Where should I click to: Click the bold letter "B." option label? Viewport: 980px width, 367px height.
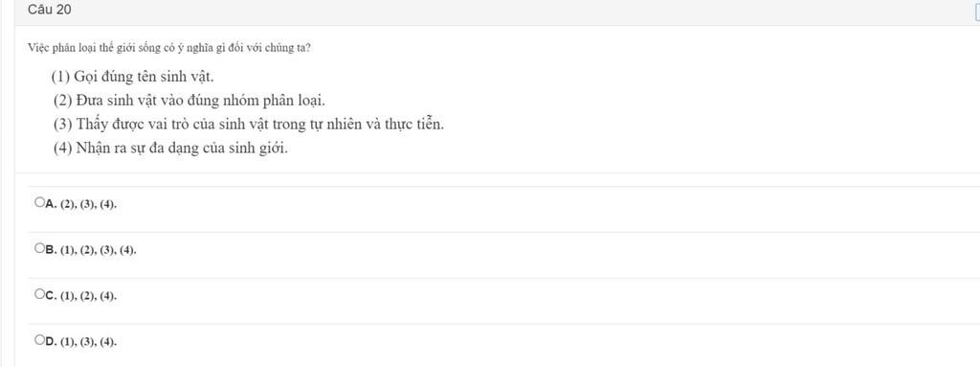52,250
